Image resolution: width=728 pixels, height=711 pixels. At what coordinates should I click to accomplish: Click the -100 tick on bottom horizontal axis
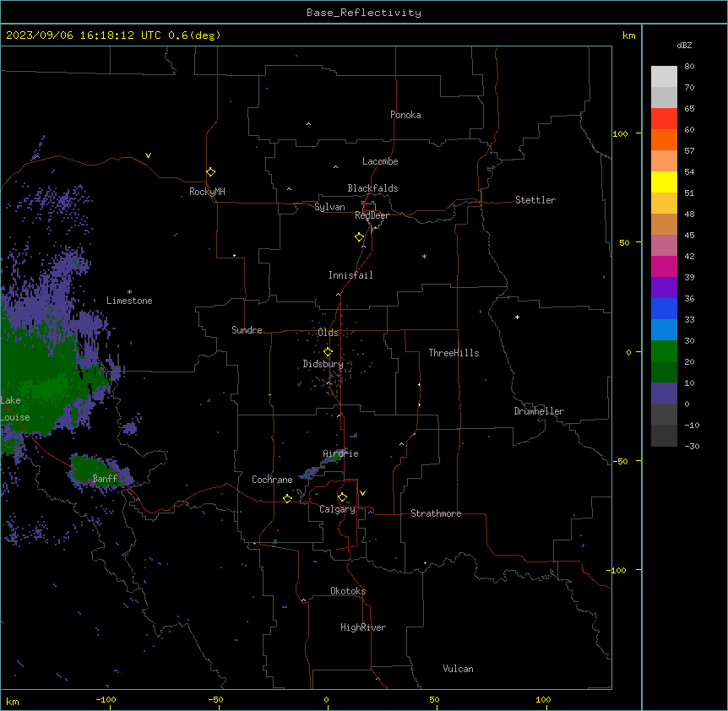tap(106, 699)
